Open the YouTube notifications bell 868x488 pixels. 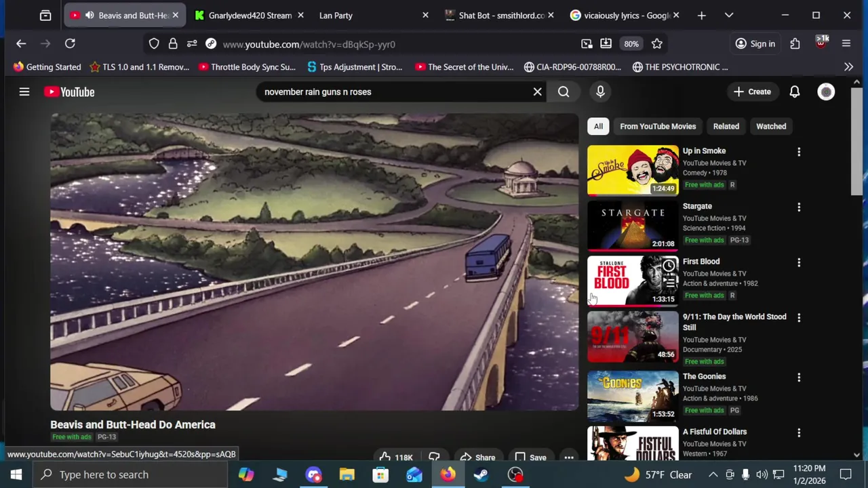(795, 91)
